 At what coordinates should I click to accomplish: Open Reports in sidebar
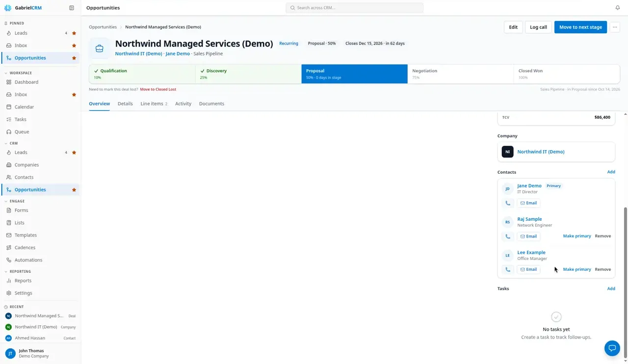coord(23,281)
